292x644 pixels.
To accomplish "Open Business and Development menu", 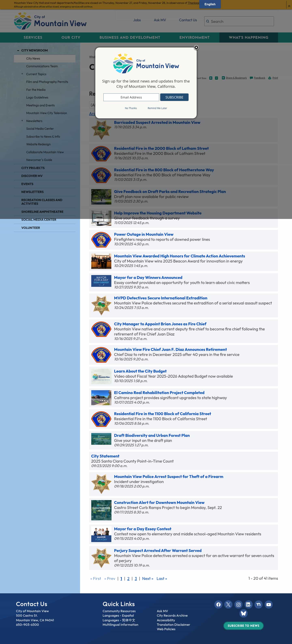I will pos(130,38).
